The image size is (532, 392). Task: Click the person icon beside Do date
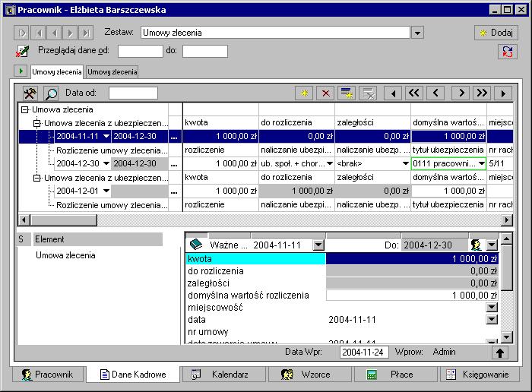[x=476, y=245]
